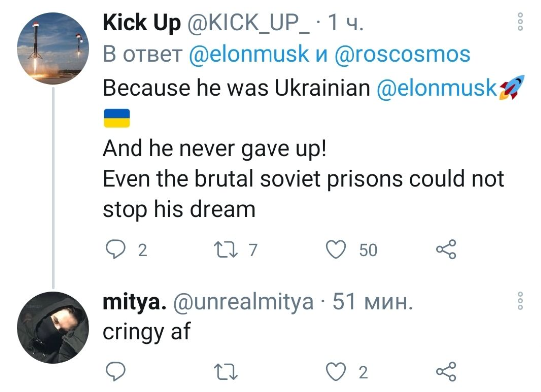Open mitya's profile avatar

point(52,327)
